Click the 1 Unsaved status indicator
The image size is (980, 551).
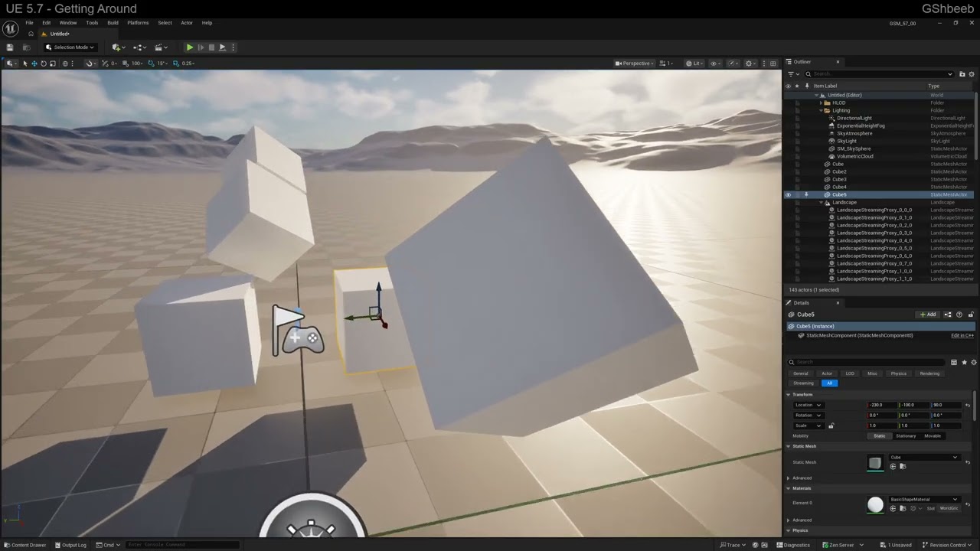tap(897, 545)
